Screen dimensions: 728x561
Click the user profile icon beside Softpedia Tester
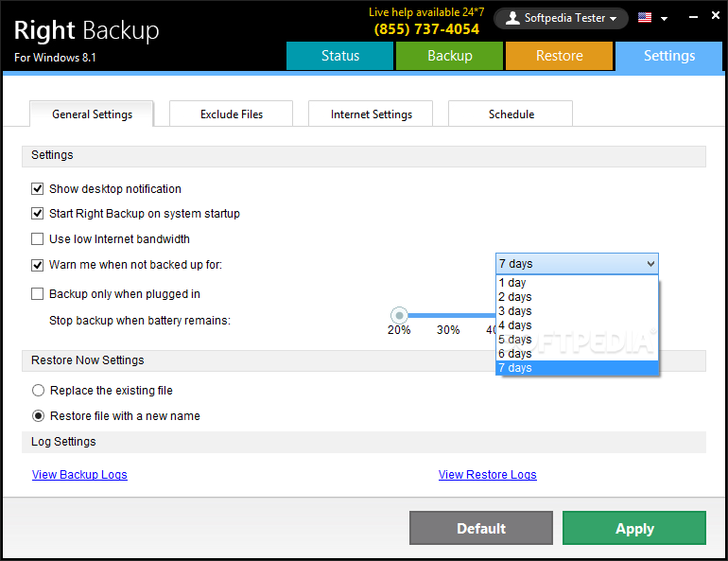[x=512, y=18]
